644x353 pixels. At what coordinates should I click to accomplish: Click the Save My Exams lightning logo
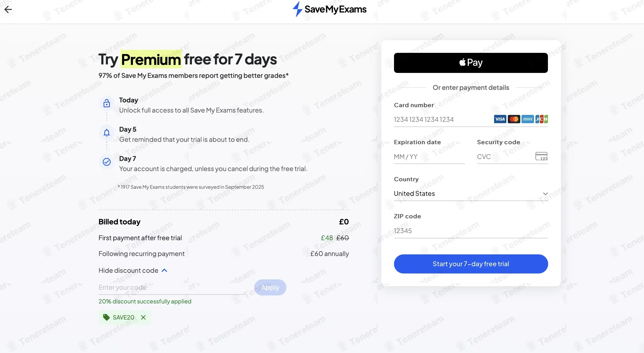297,9
